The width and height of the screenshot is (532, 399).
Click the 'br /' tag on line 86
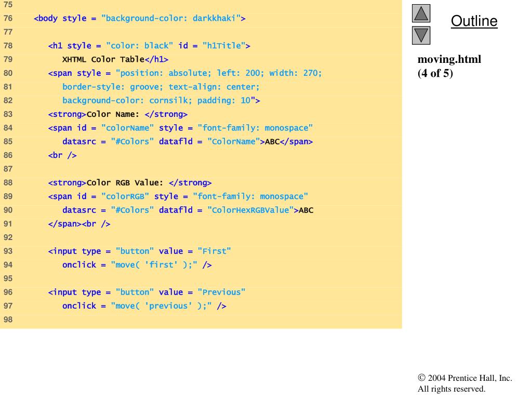62,155
